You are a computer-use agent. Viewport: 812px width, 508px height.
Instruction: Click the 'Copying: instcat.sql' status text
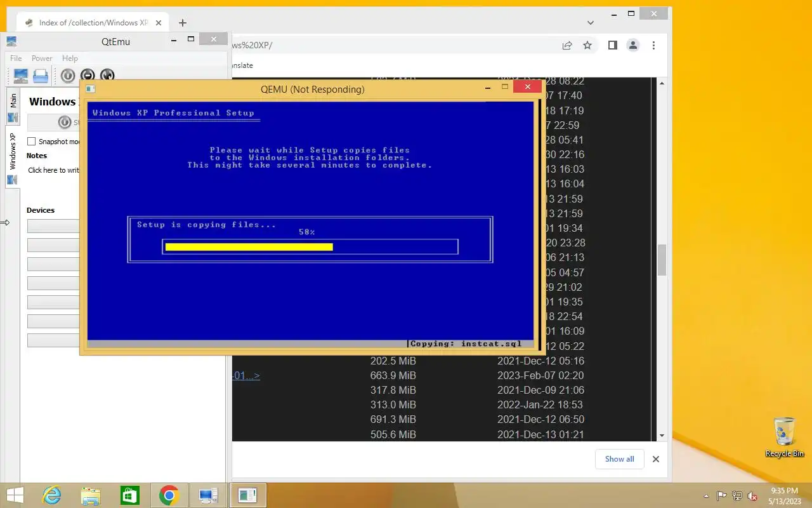point(466,344)
